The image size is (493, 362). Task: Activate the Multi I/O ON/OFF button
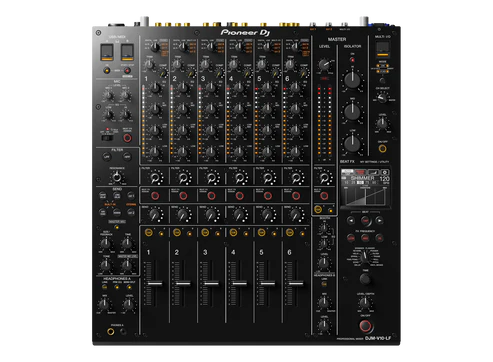[383, 149]
